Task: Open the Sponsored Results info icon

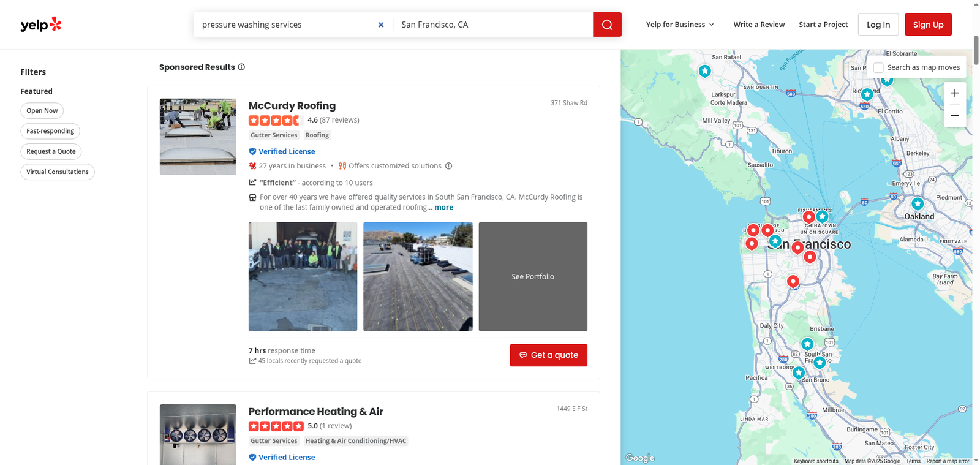Action: point(241,67)
